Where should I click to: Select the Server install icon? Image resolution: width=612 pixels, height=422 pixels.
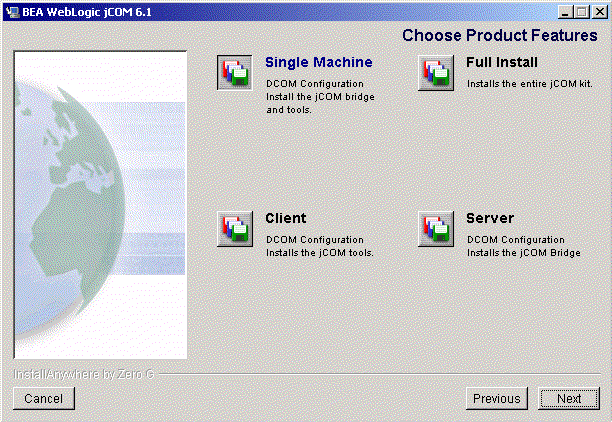click(x=436, y=229)
